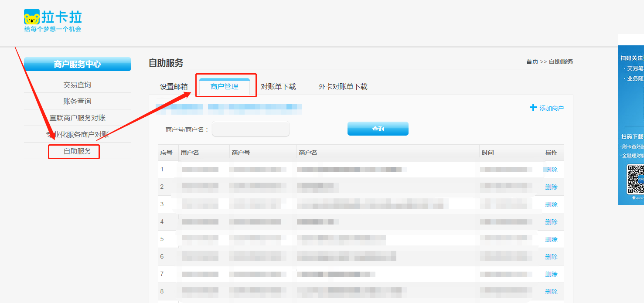This screenshot has height=303, width=644.
Task: Switch to the 外卡对账单下载 tab
Action: [343, 87]
